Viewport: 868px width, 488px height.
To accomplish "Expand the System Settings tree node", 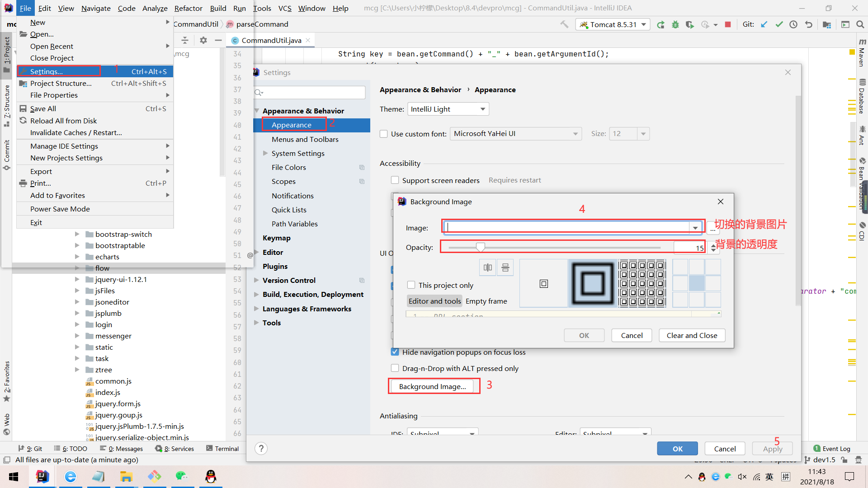I will point(265,153).
